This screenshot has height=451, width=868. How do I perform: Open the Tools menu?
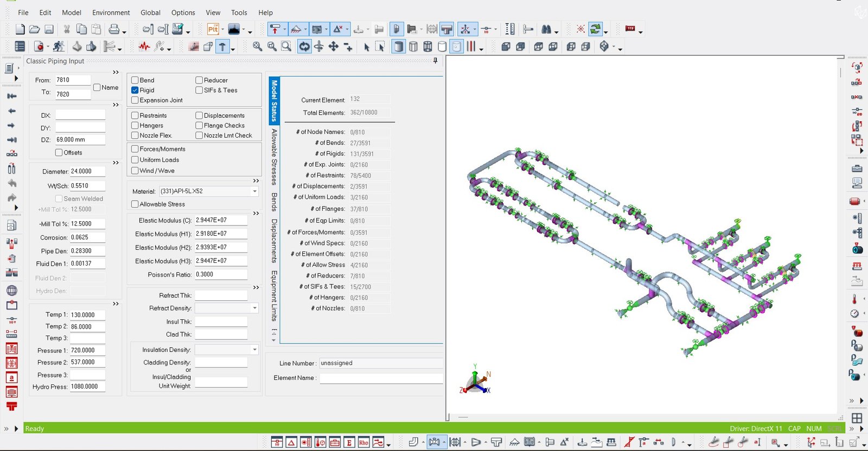pos(239,12)
